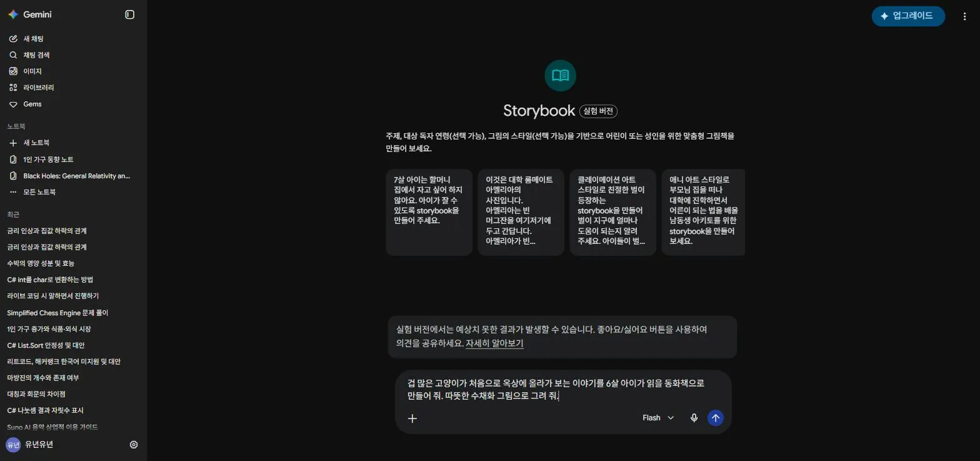Click the Storybook book icon
Screen dimensions: 980x461
click(x=560, y=76)
